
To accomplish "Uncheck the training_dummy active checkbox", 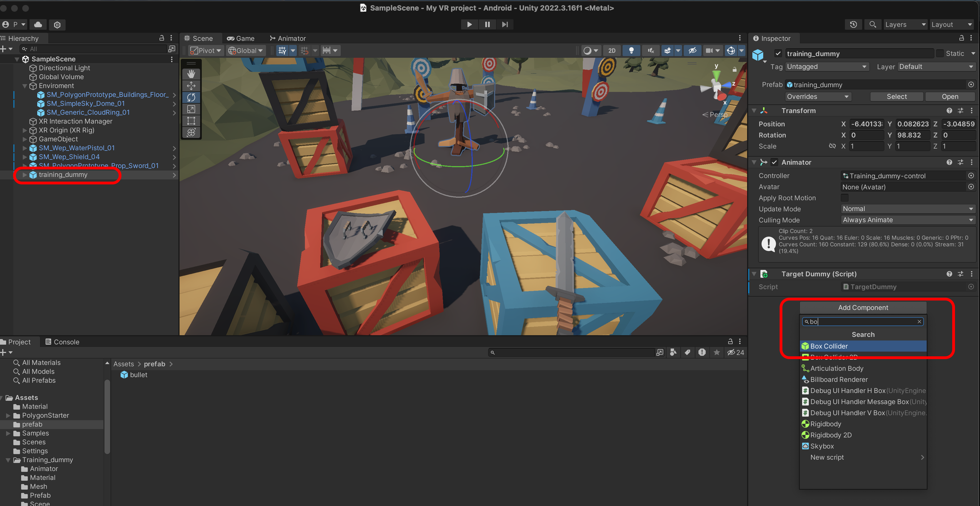I will click(x=778, y=54).
